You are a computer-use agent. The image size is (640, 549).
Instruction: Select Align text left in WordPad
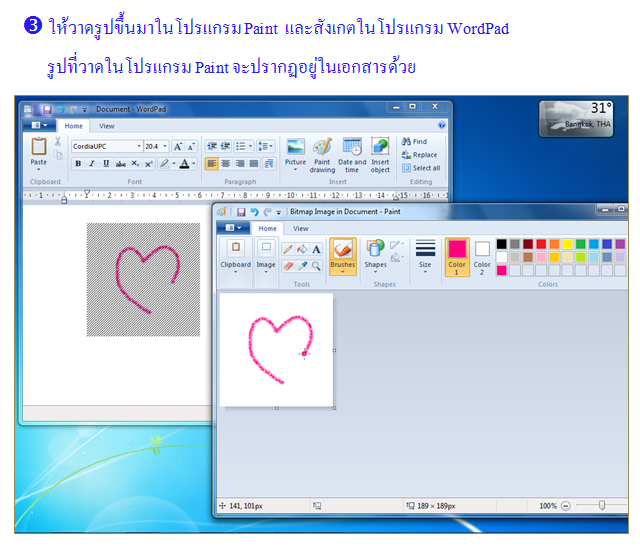tap(211, 164)
